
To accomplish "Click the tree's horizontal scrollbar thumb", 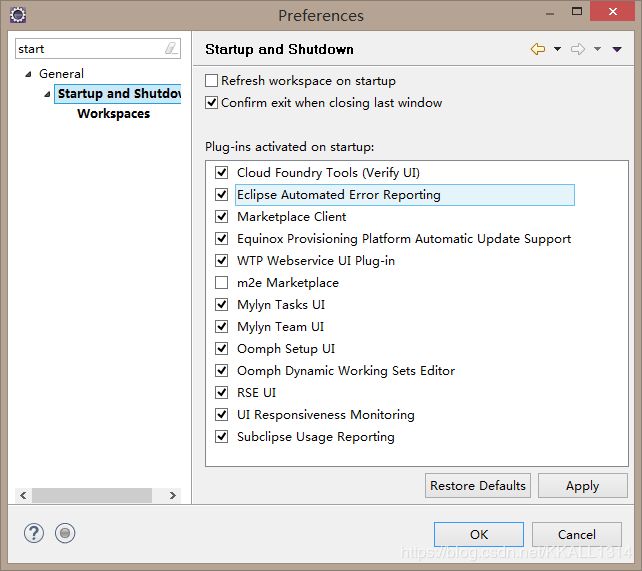I will click(92, 495).
